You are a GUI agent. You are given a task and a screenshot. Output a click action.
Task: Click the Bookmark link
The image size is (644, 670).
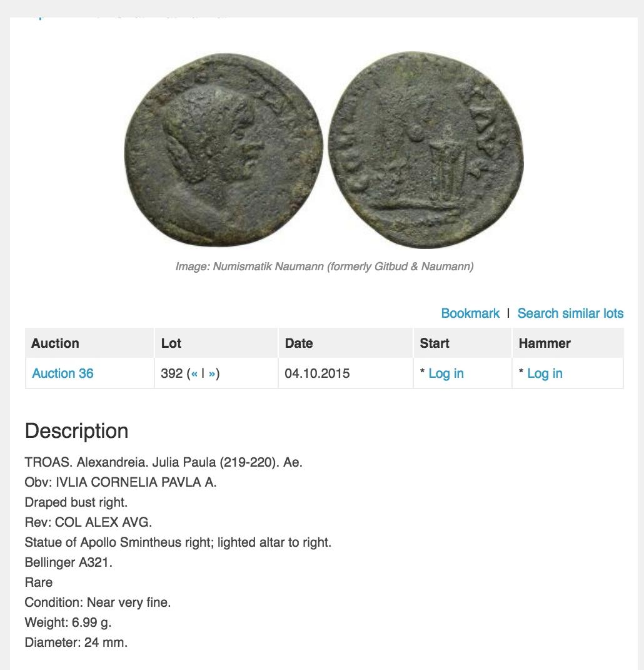[x=470, y=313]
